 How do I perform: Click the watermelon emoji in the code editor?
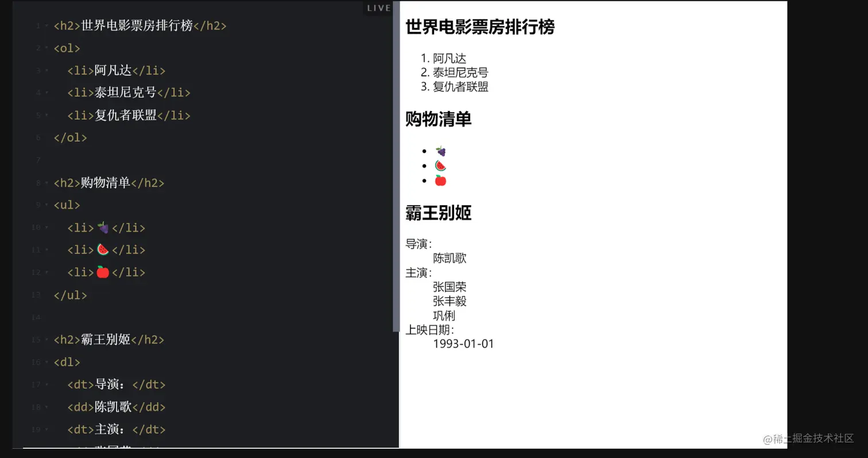[x=103, y=250]
